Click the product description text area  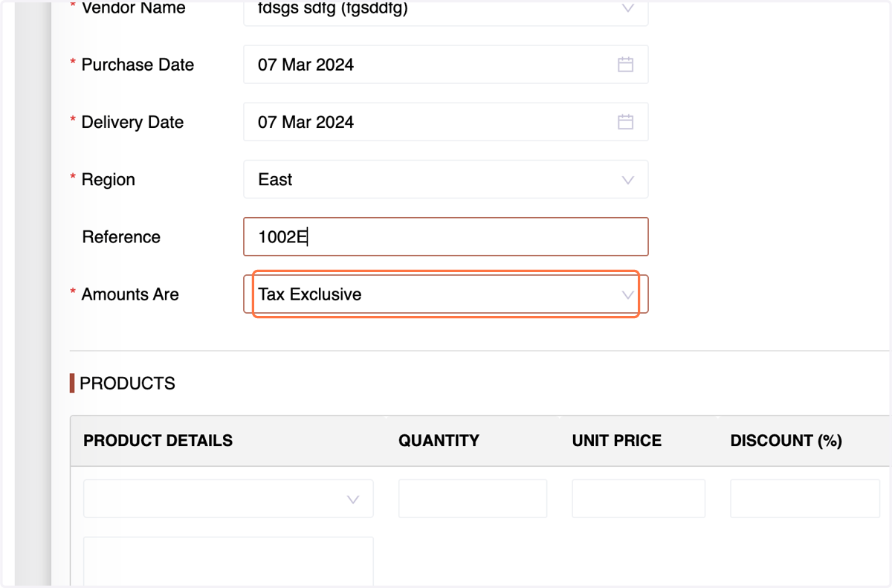(x=228, y=562)
